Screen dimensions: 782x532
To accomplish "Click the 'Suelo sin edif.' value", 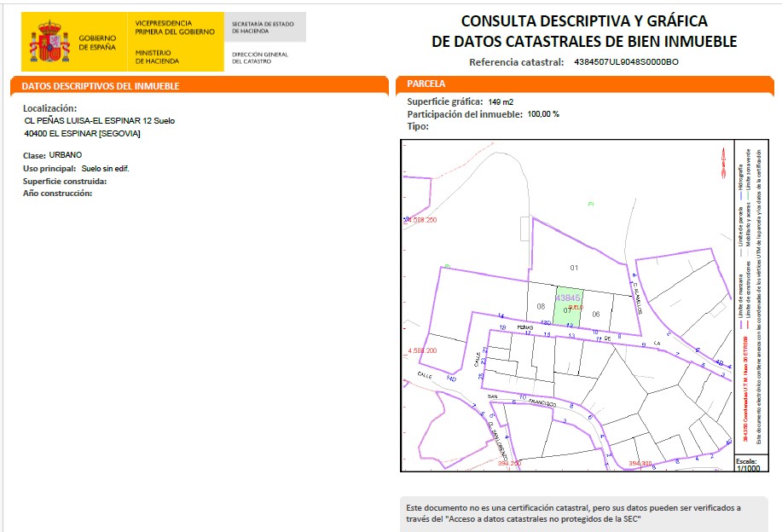I will coord(105,169).
